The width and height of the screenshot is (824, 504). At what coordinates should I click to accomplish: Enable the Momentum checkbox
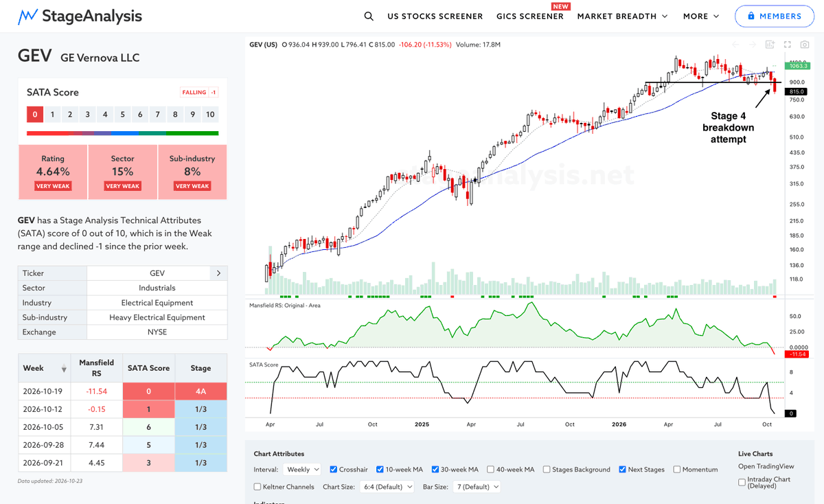pyautogui.click(x=677, y=470)
